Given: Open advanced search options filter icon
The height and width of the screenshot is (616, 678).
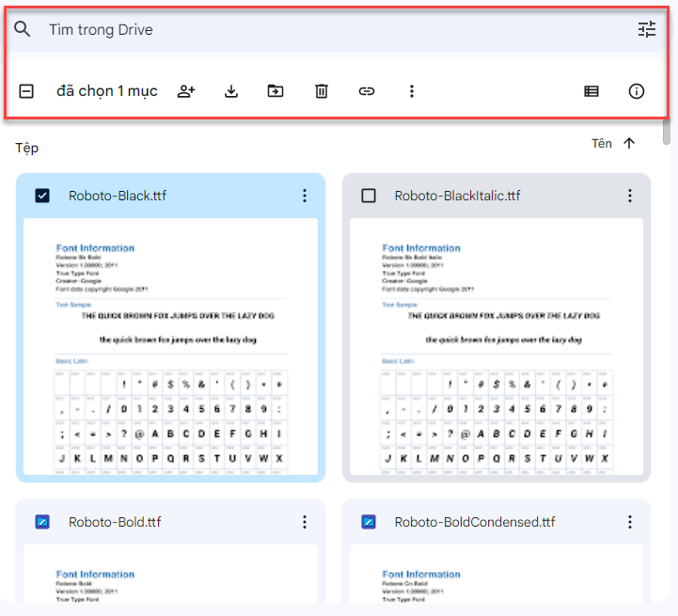Looking at the screenshot, I should coord(647,29).
